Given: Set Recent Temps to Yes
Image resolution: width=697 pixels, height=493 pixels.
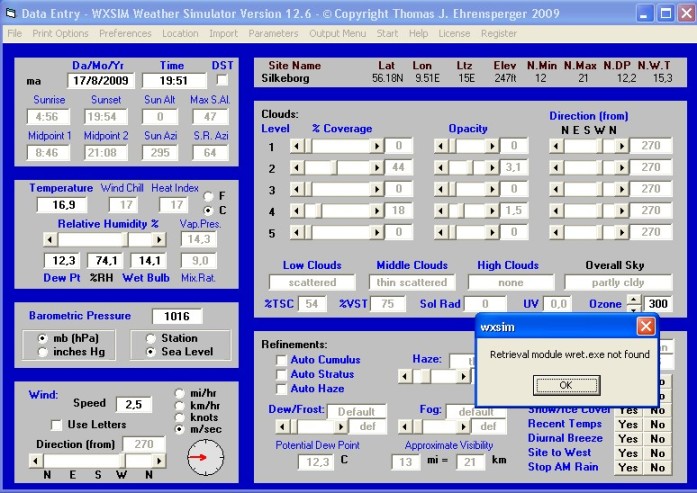Looking at the screenshot, I should tap(628, 425).
